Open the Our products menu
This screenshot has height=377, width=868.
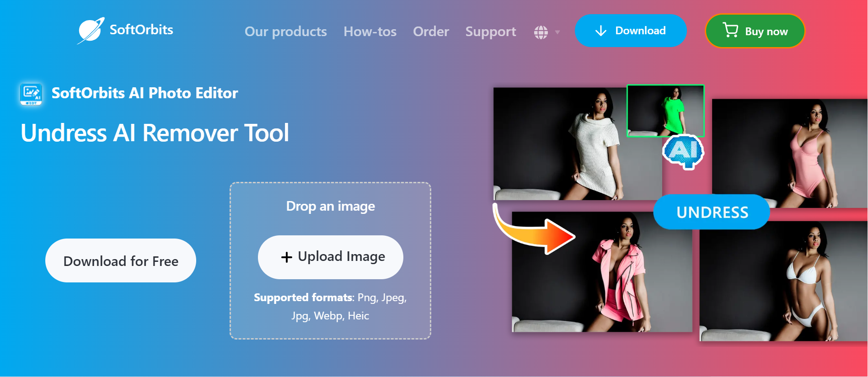pyautogui.click(x=286, y=32)
